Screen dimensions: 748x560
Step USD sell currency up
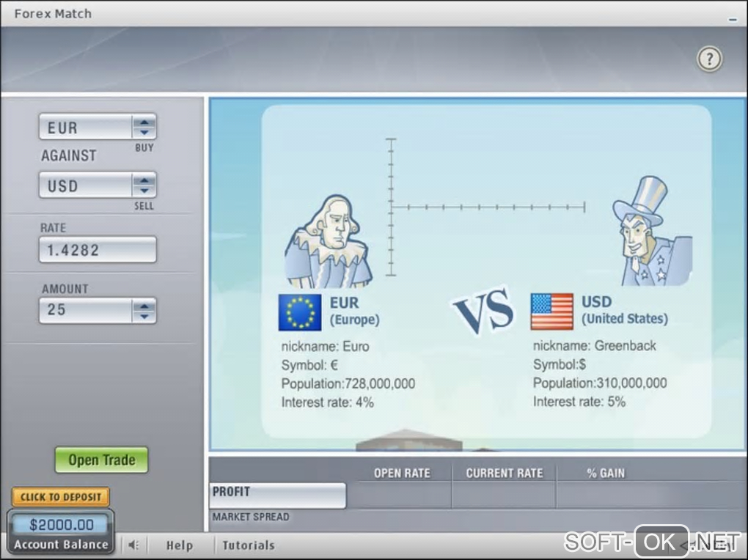[144, 180]
